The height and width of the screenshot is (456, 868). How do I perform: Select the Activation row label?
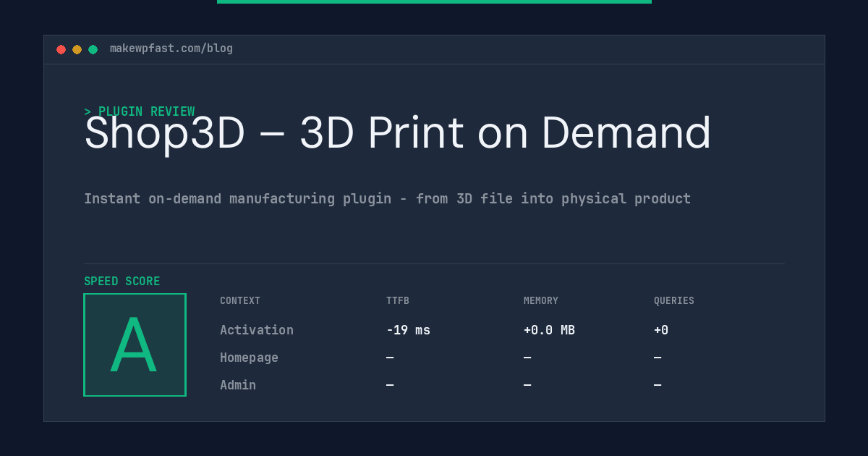(x=257, y=330)
